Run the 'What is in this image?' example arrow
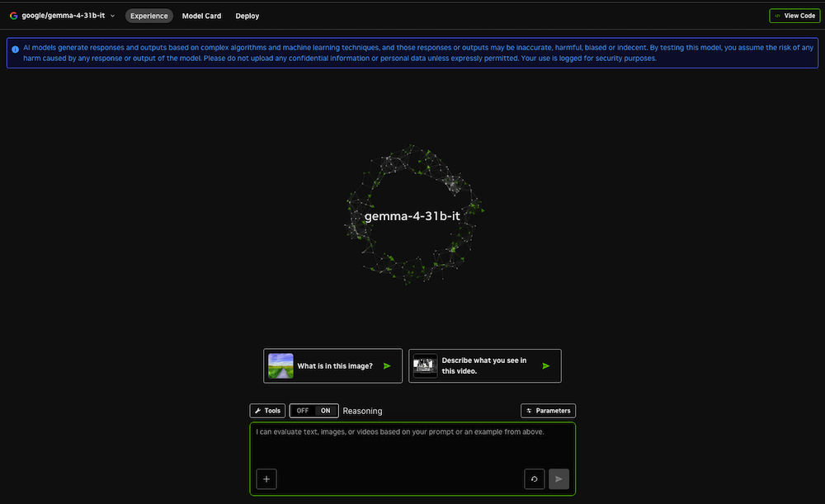The height and width of the screenshot is (504, 825). [387, 366]
